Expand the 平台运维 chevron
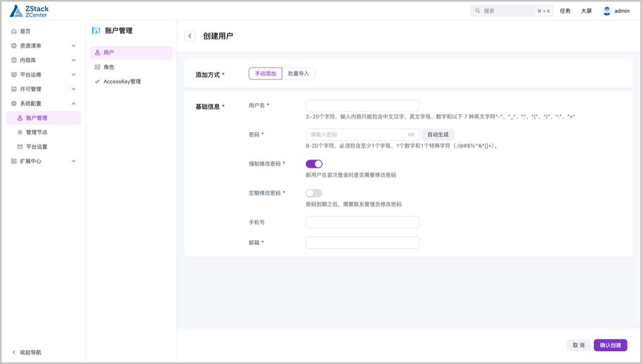Screen dimensions: 642x364 [74, 75]
